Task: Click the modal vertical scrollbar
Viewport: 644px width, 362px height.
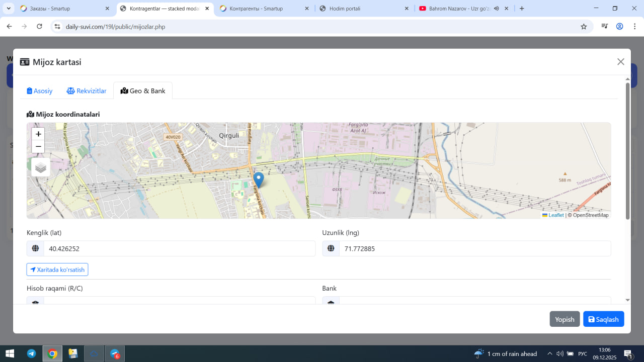Action: [x=627, y=151]
